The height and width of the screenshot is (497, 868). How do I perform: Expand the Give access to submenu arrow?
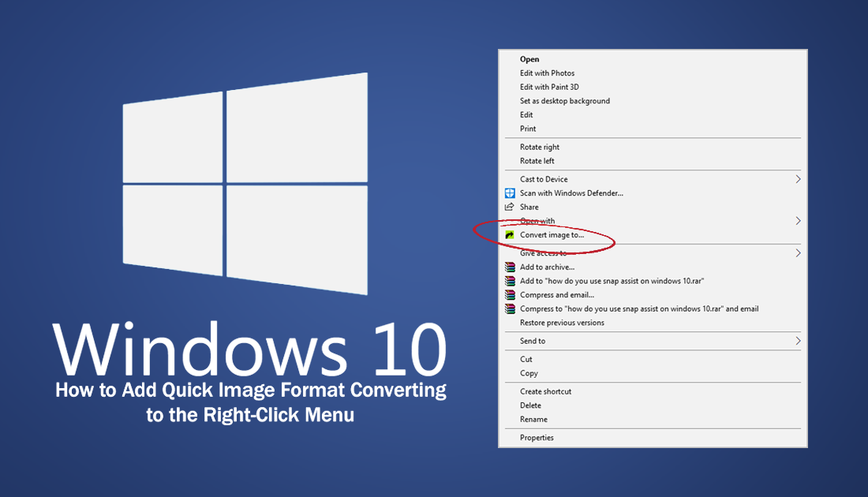coord(798,253)
